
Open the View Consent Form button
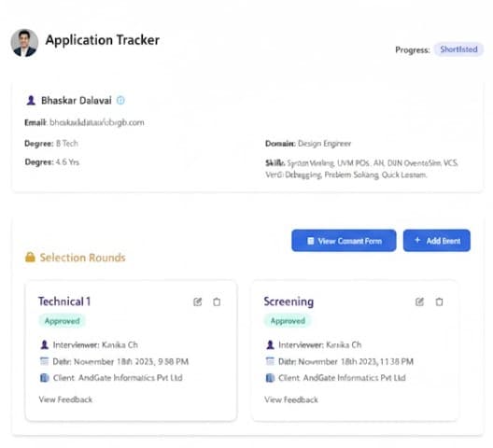click(344, 241)
